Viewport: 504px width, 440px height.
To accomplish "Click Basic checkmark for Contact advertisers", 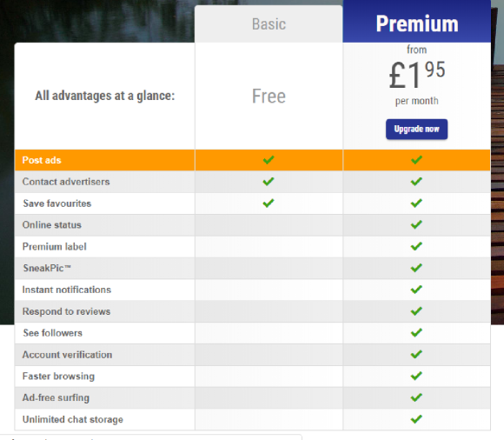I will (269, 182).
